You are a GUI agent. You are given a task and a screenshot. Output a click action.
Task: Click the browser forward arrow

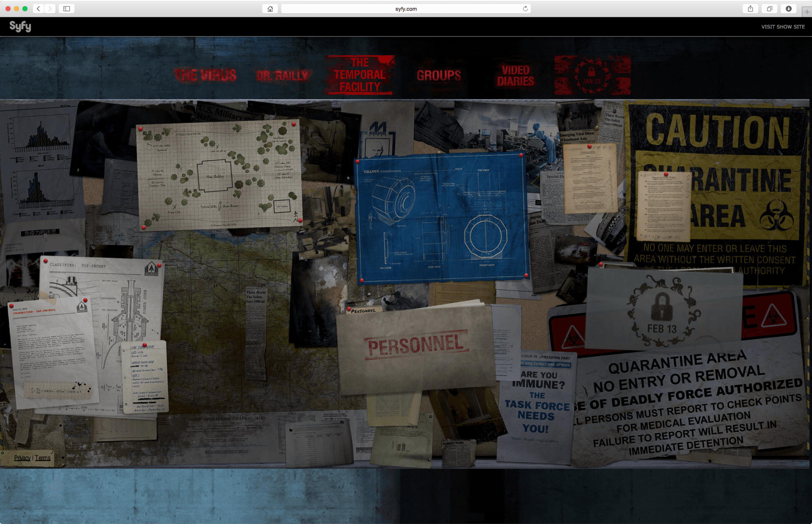(x=50, y=9)
